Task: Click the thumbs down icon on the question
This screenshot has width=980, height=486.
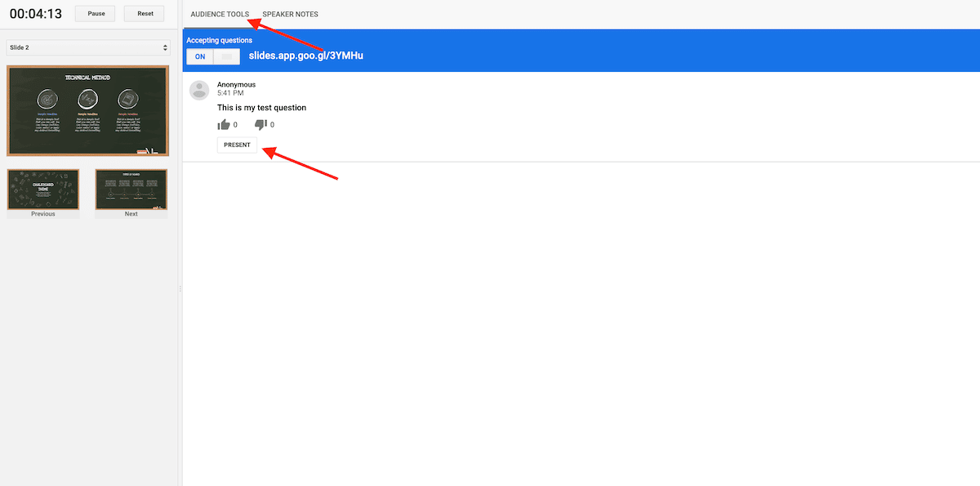Action: click(261, 125)
